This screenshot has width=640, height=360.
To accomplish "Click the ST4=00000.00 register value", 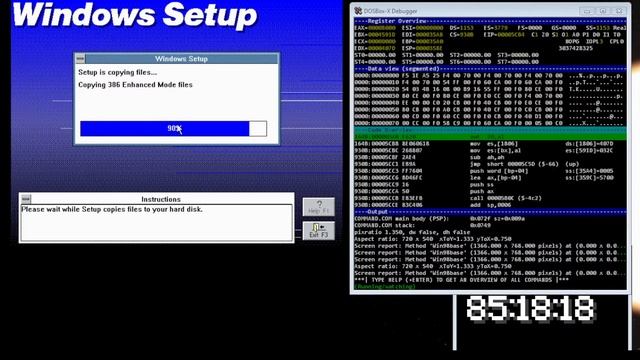I will [x=375, y=62].
